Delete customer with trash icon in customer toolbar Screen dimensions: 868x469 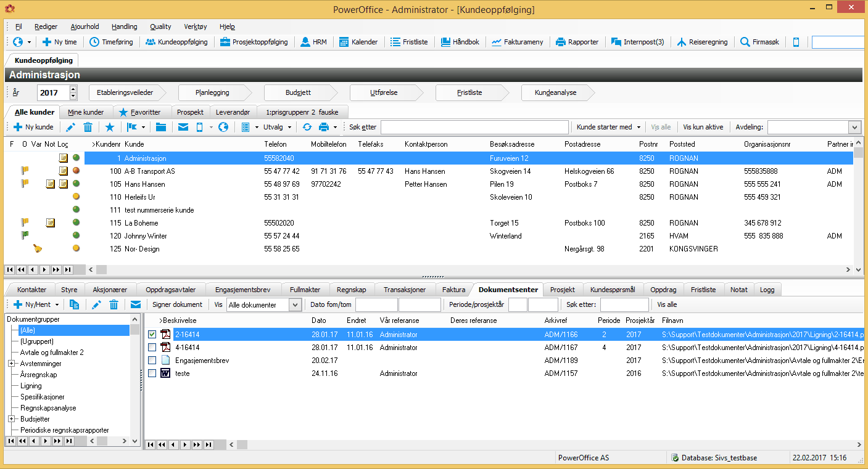pos(88,127)
